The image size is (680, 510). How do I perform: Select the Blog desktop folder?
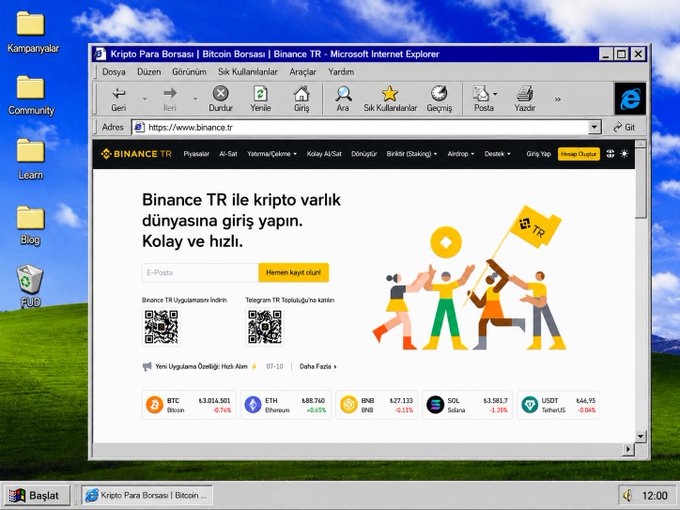point(30,226)
